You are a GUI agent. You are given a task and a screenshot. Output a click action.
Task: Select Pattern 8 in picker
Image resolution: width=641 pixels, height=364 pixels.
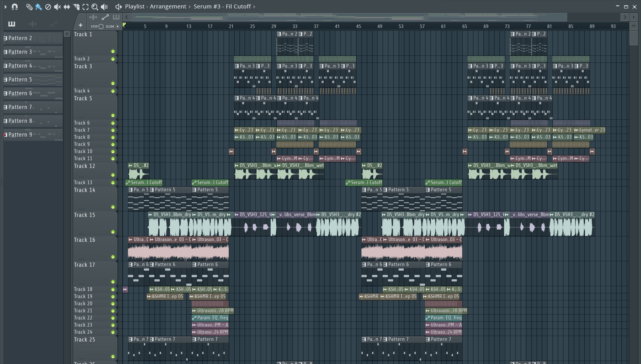33,121
